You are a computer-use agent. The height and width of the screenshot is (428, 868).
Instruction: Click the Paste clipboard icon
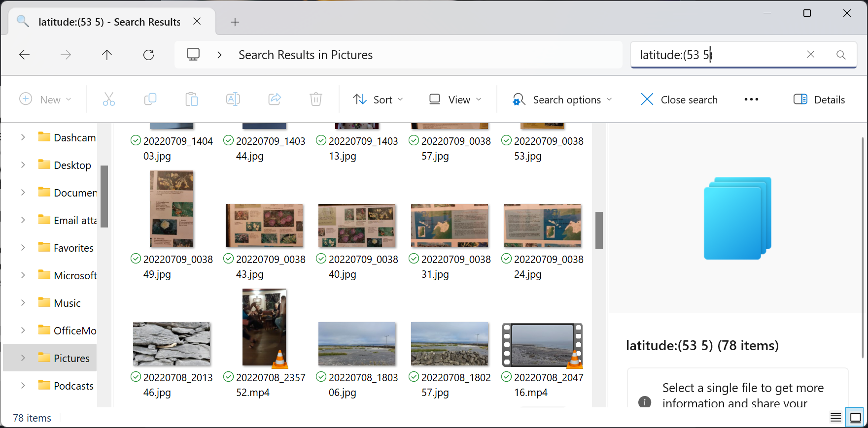coord(192,99)
